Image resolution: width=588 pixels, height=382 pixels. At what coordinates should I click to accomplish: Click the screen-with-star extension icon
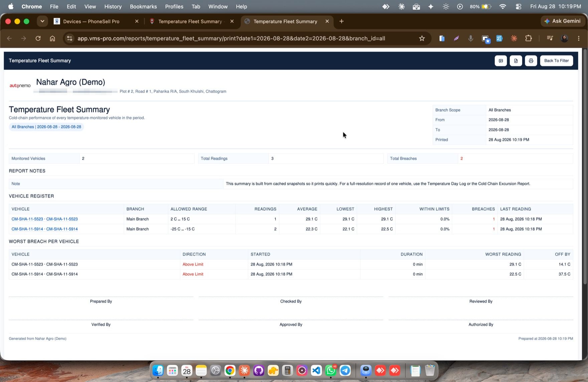486,39
